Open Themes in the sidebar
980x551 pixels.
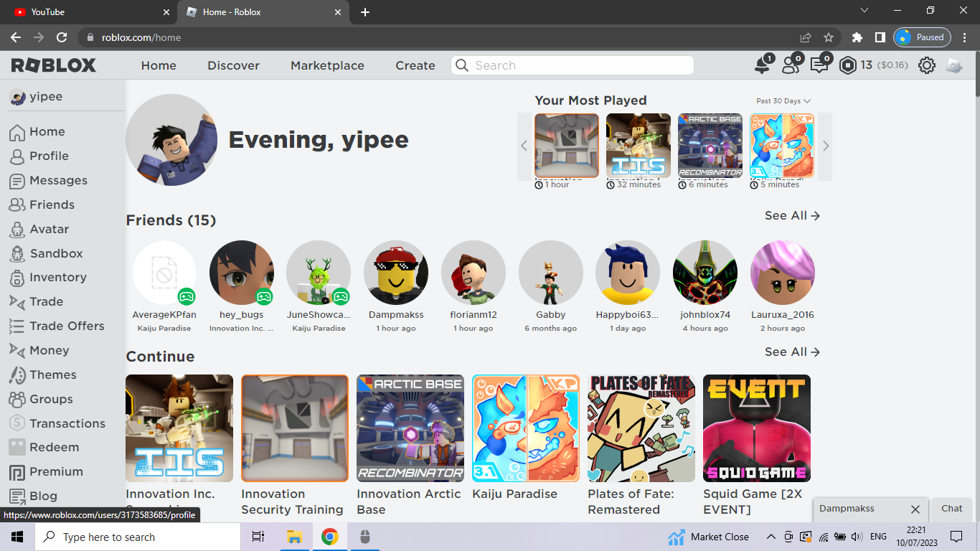(52, 375)
